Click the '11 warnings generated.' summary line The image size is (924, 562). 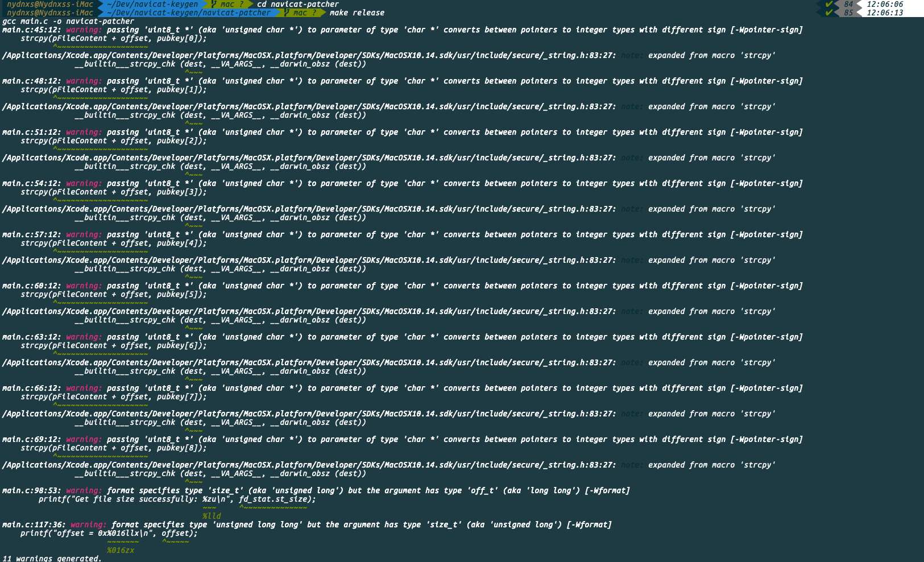(52, 558)
